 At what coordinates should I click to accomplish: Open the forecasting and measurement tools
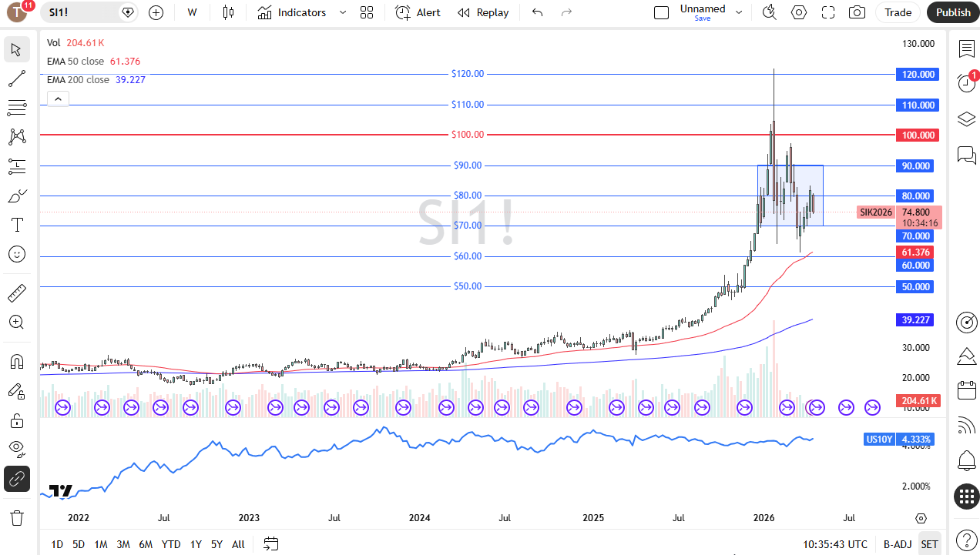[16, 165]
